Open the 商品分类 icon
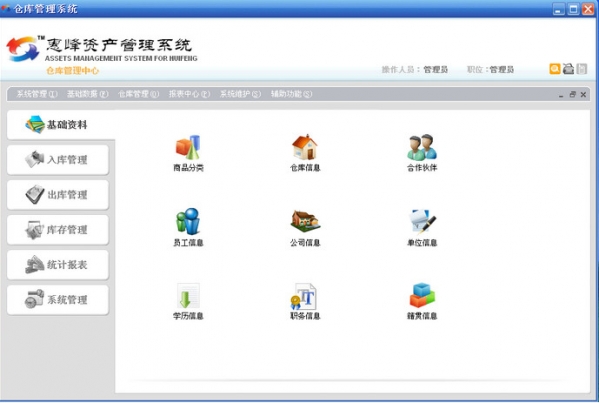The width and height of the screenshot is (599, 403). 188,148
